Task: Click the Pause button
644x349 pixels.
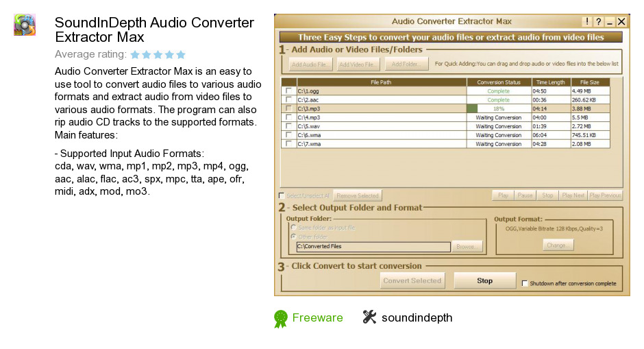Action: click(x=525, y=195)
